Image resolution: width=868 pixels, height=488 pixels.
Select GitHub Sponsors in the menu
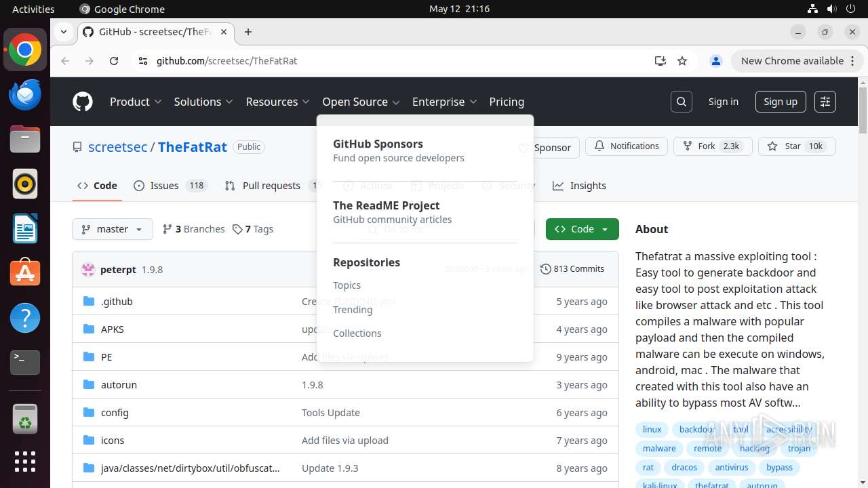tap(399, 150)
